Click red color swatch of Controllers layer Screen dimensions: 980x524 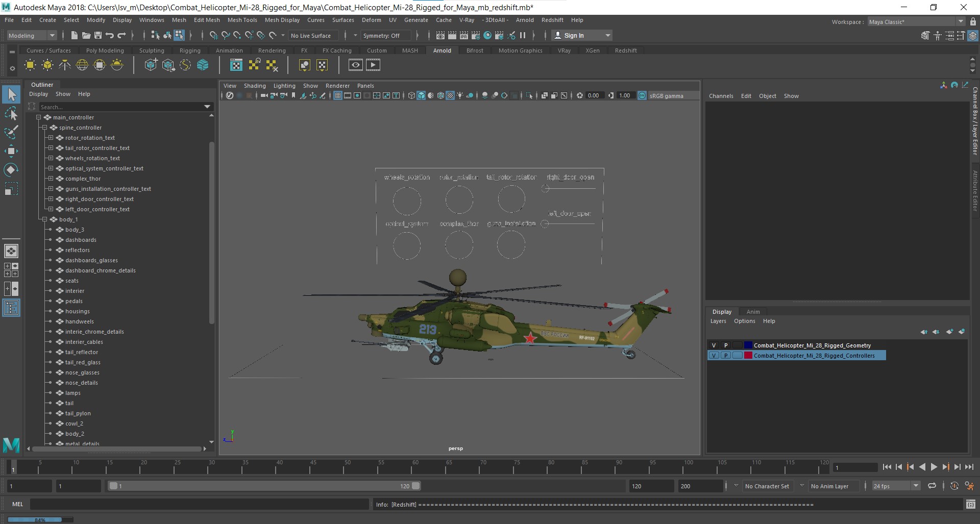point(748,356)
